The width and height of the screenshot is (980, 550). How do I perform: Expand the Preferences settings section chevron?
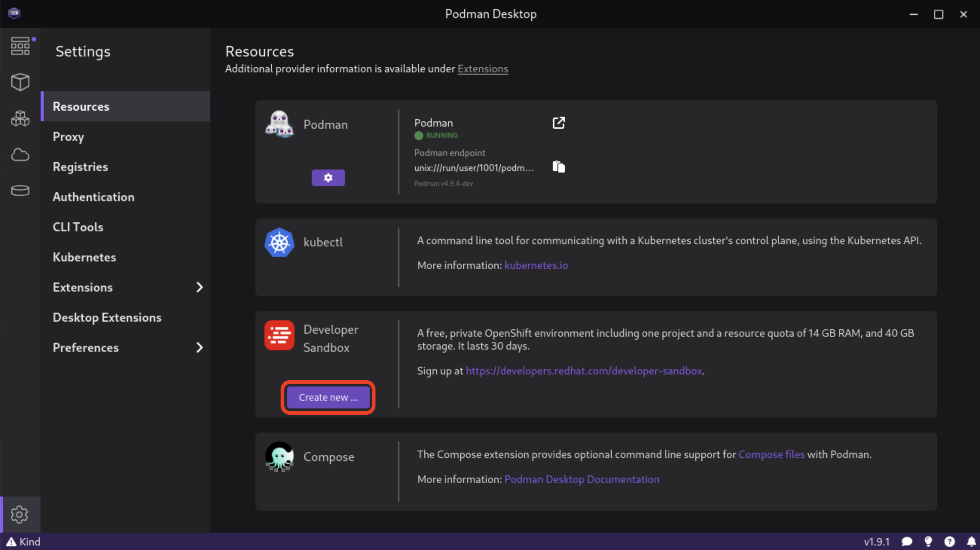tap(199, 347)
